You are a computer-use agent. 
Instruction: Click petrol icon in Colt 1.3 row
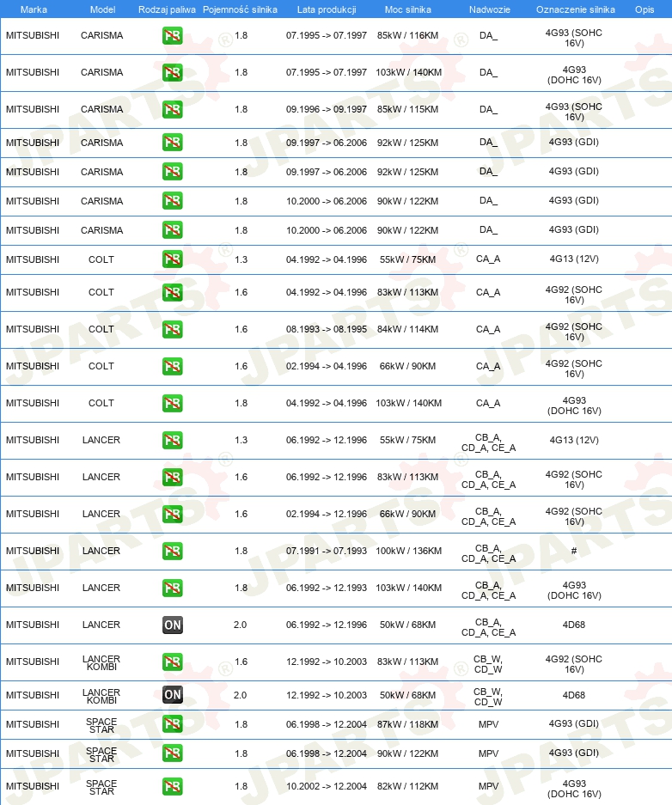coord(173,259)
